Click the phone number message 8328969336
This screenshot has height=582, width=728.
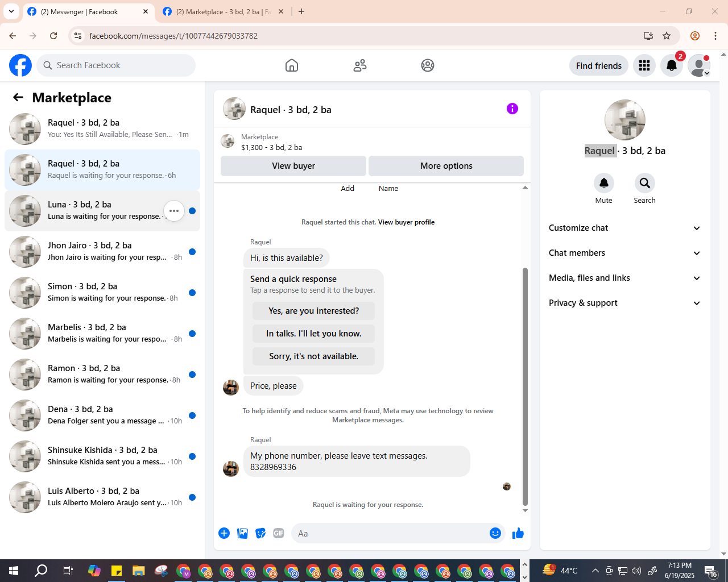[357, 462]
